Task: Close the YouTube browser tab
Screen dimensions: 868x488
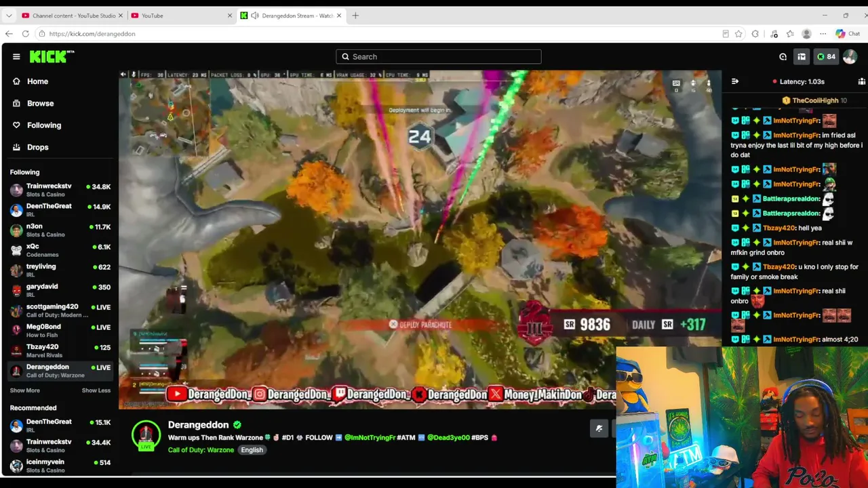Action: 229,16
